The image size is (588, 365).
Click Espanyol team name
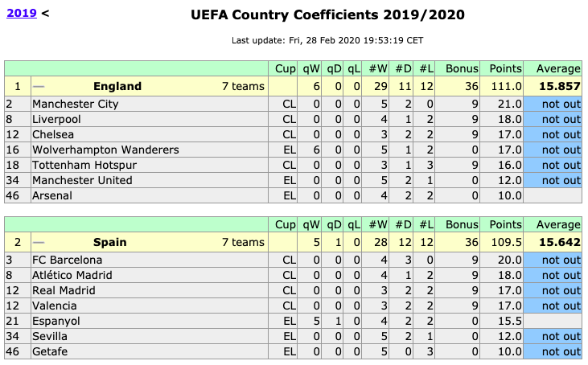click(56, 321)
